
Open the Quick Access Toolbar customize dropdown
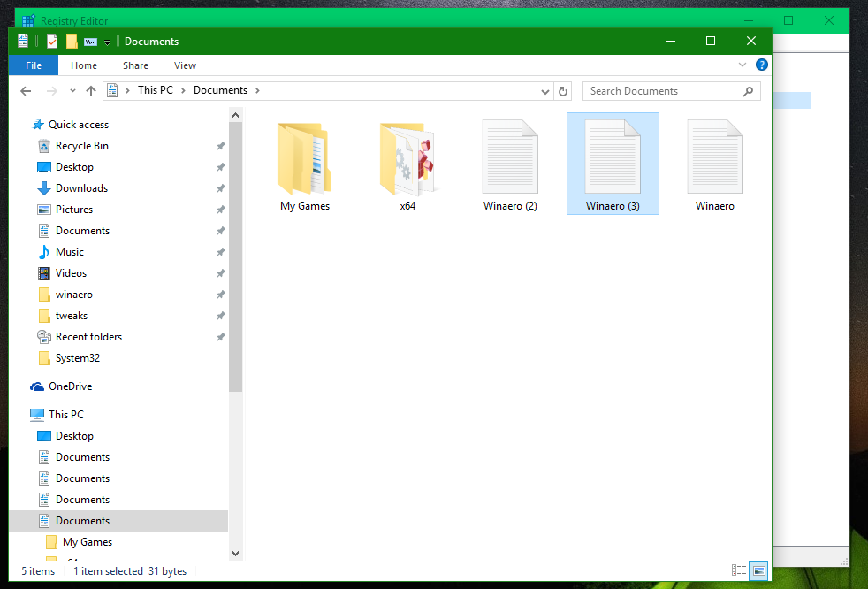106,41
